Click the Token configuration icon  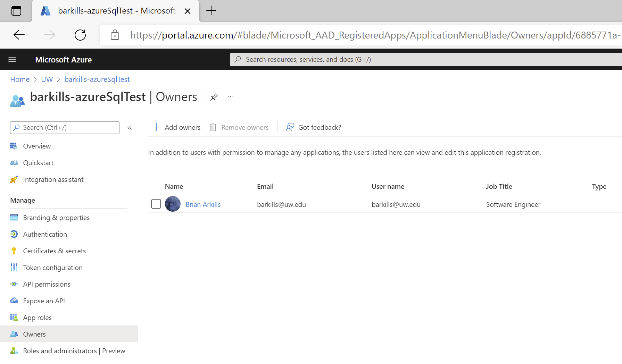[x=14, y=268]
